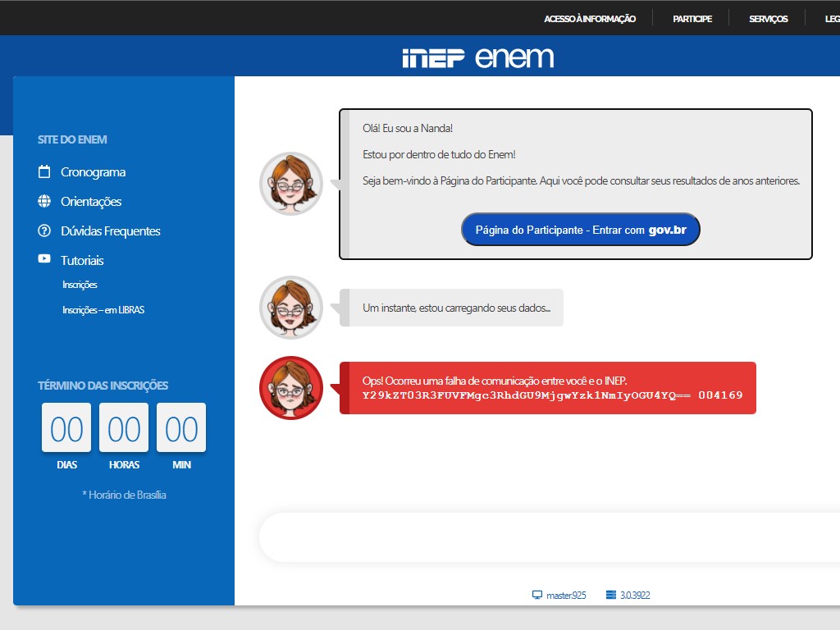Click the Dúvidas Frequentes question mark icon
The height and width of the screenshot is (630, 840).
[x=44, y=231]
